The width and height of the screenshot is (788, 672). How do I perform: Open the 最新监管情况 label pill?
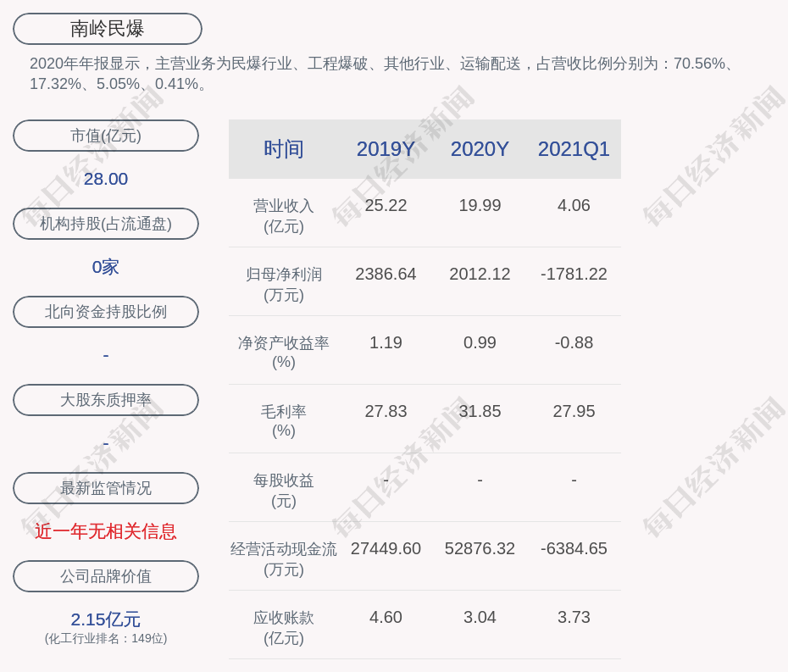[x=106, y=488]
